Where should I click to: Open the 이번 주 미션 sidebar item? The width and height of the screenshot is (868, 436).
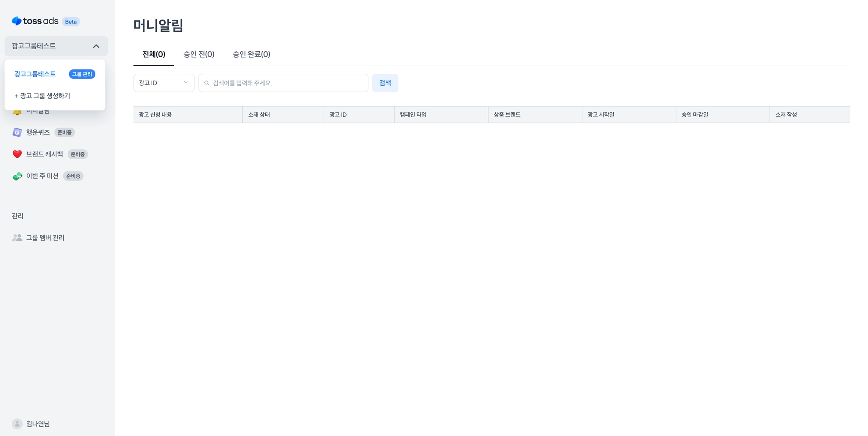[42, 176]
